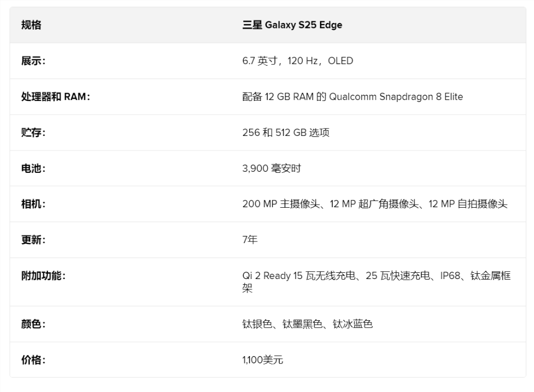Select the 展示 row label
The image size is (534, 392).
pos(33,61)
